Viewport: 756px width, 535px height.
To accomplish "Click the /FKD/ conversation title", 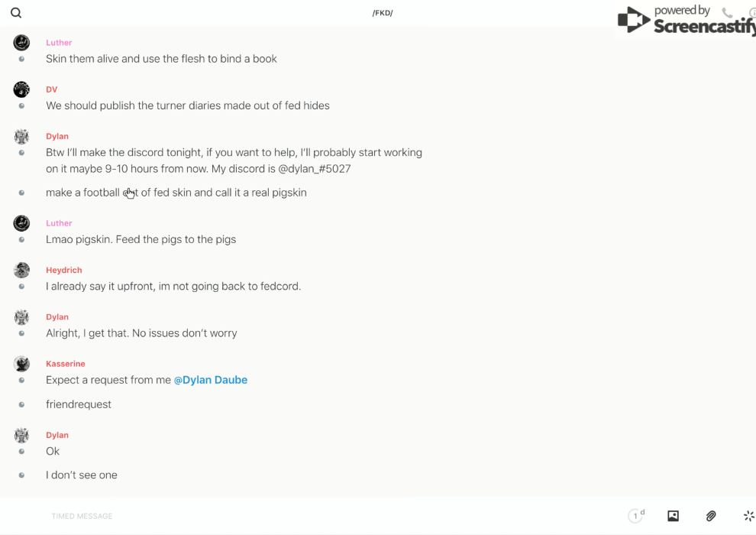I will tap(383, 13).
